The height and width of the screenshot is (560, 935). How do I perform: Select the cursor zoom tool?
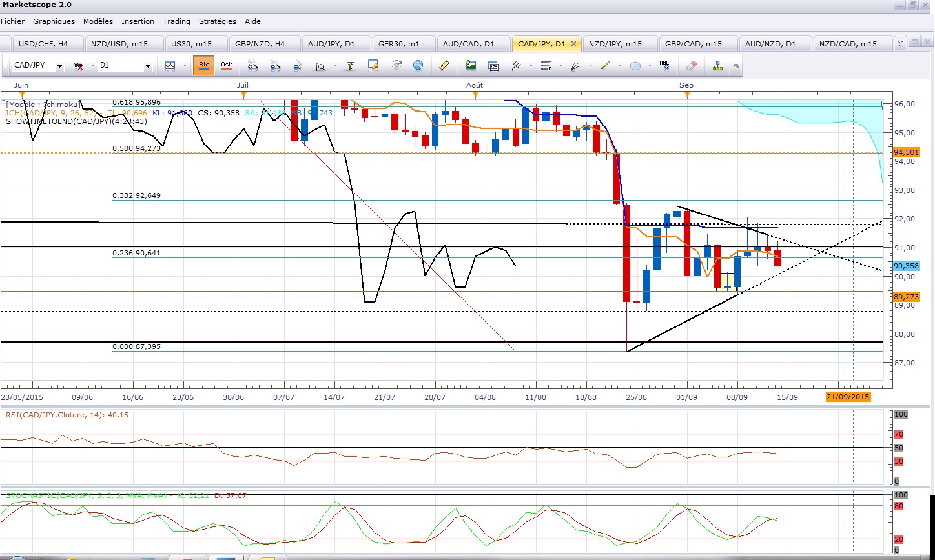(298, 66)
